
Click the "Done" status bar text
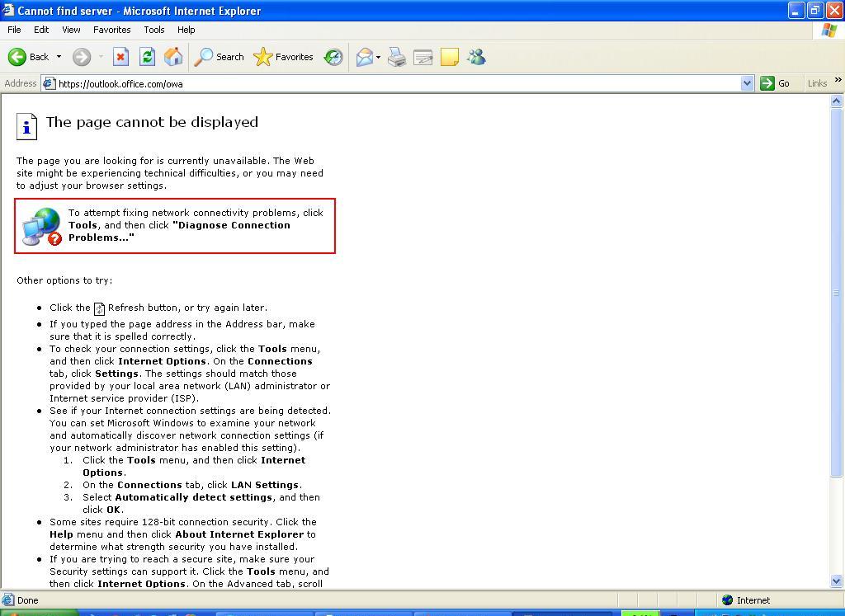point(27,600)
